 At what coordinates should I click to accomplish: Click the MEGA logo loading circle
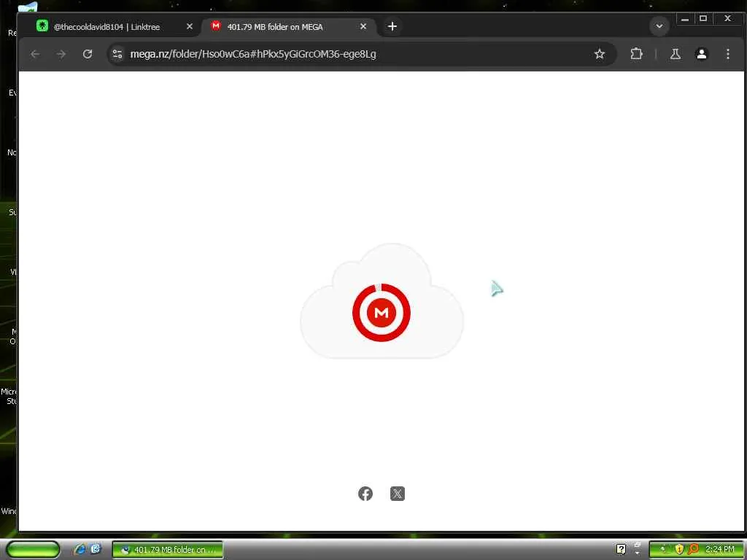381,312
